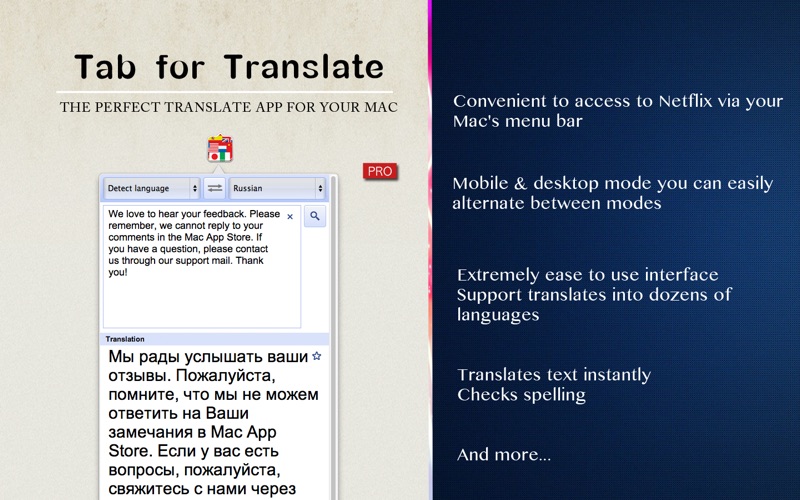Click the 'And more...' text
This screenshot has width=800, height=500.
[504, 455]
